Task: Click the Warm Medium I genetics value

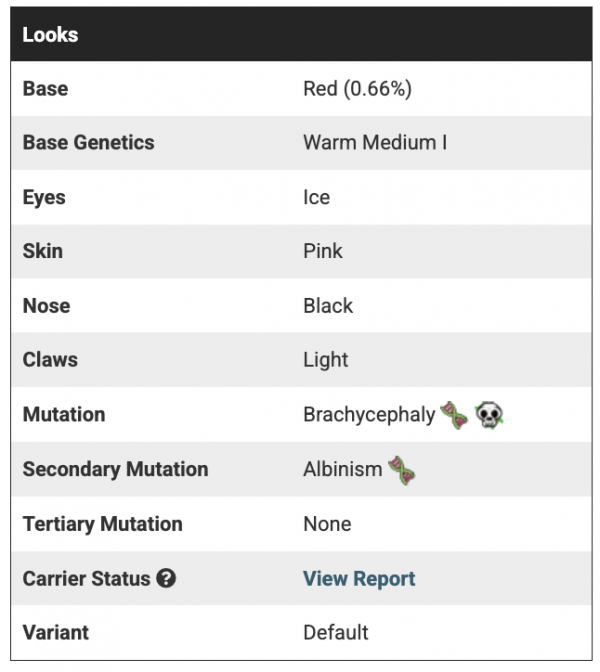Action: click(x=375, y=142)
